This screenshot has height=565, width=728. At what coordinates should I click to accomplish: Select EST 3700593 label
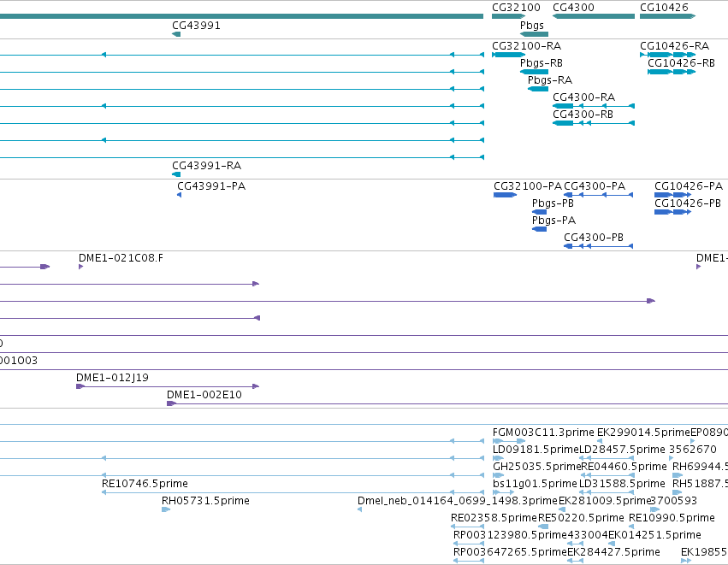coord(674,501)
